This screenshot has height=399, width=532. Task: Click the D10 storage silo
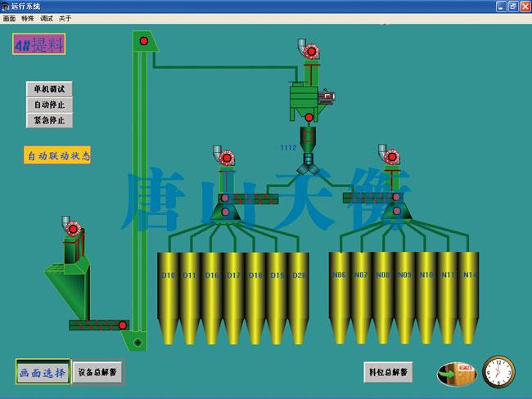point(168,294)
